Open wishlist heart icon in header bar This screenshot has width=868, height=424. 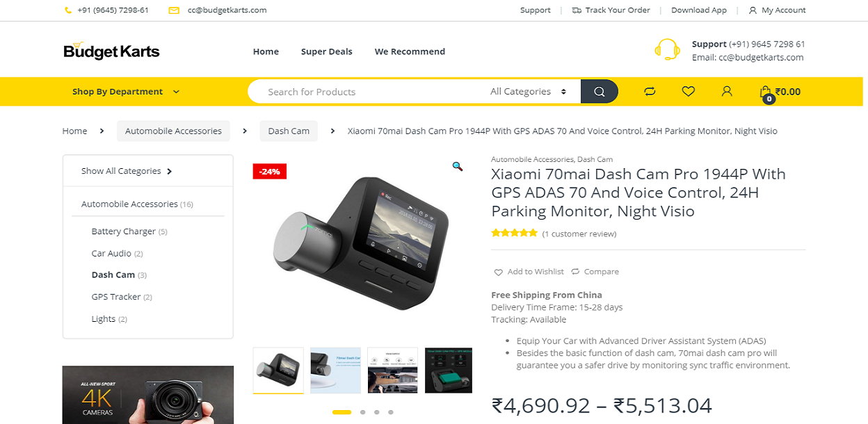tap(688, 91)
